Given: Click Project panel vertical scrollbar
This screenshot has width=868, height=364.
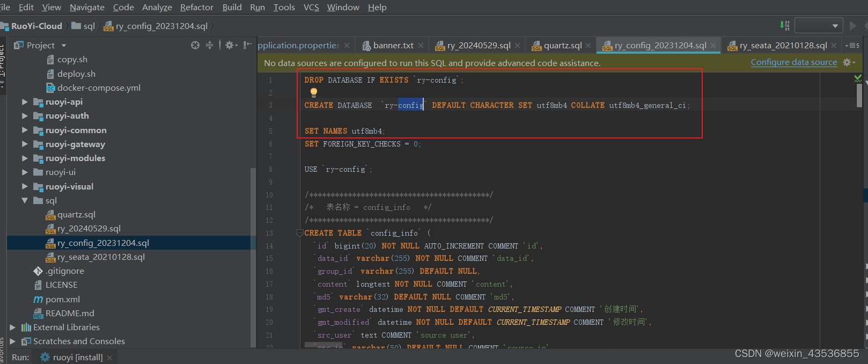Looking at the screenshot, I should coord(253,258).
